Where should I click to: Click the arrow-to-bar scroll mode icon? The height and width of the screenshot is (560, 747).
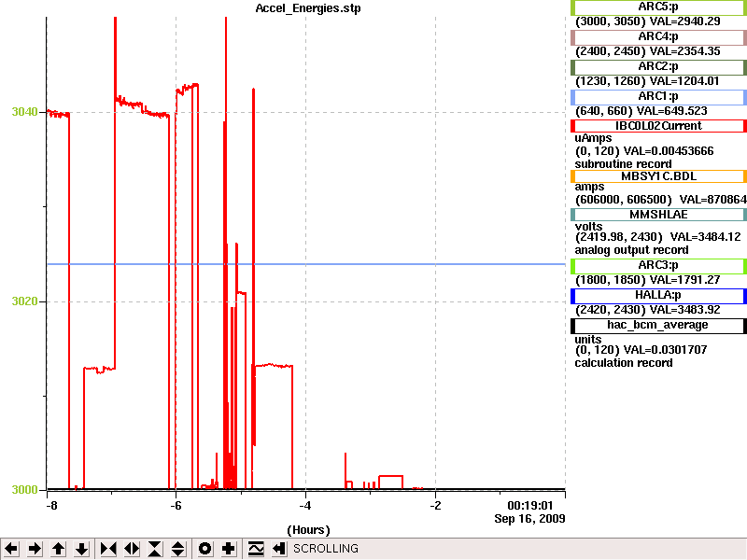279,549
